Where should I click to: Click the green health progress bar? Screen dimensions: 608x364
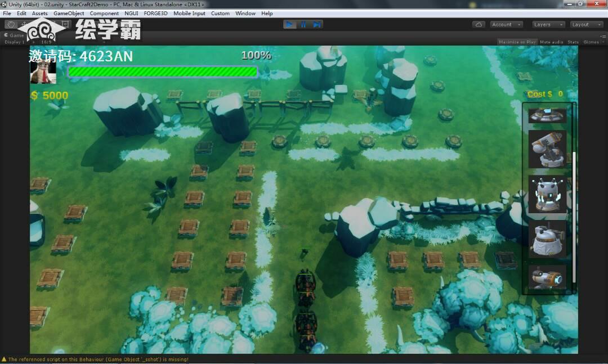point(163,71)
